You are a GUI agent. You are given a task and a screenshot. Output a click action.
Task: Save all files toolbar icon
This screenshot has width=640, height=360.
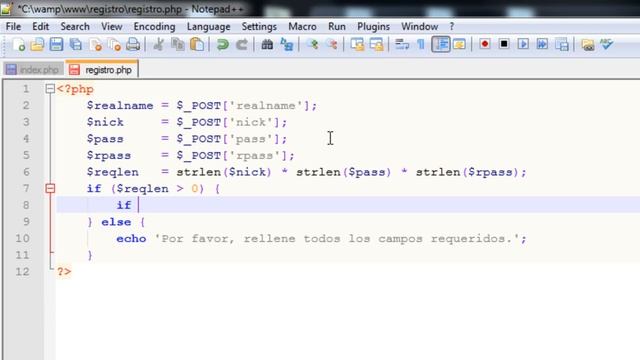coord(76,44)
